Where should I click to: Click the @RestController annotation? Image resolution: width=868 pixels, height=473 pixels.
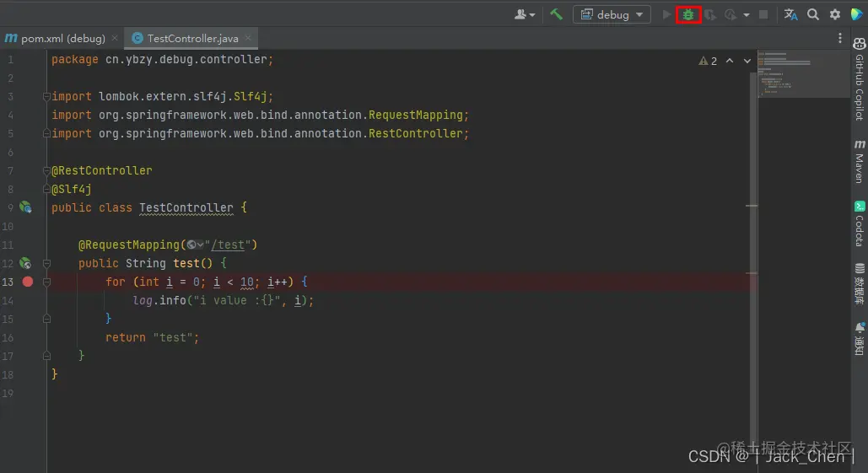(101, 170)
